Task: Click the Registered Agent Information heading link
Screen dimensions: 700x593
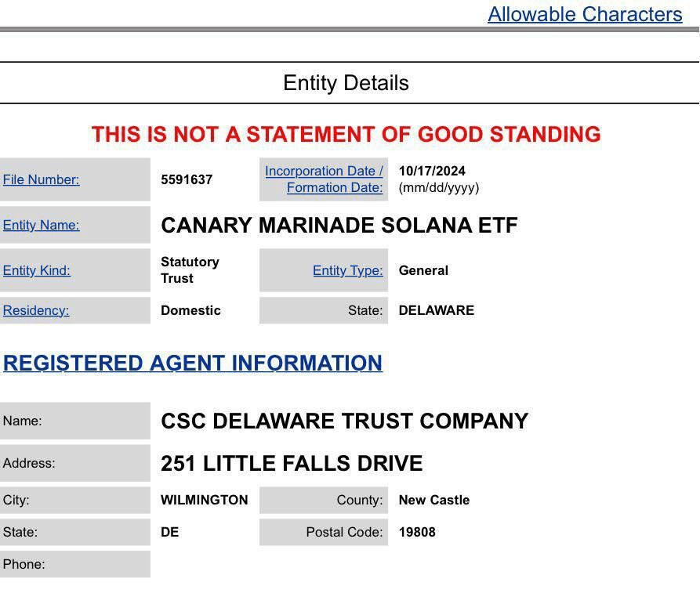Action: click(192, 363)
